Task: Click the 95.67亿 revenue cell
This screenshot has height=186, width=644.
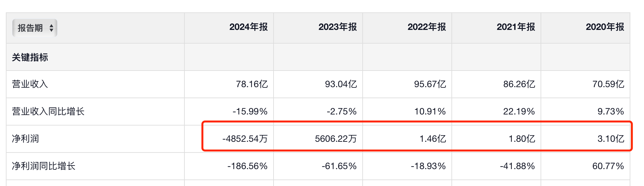Action: (x=430, y=84)
